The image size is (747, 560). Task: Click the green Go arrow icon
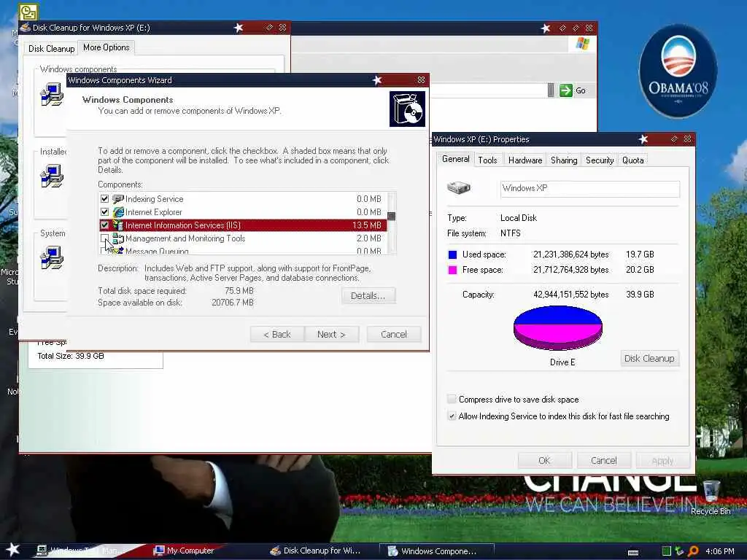[x=565, y=90]
